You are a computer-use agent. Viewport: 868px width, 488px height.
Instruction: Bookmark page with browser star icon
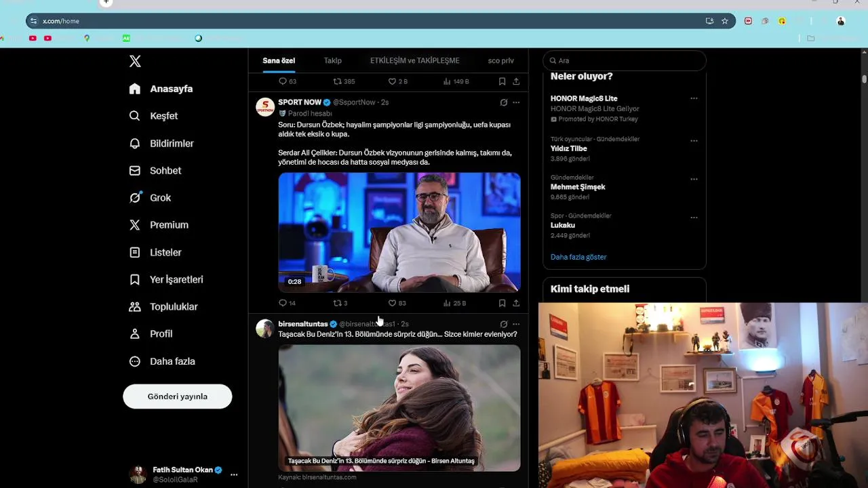coord(724,21)
